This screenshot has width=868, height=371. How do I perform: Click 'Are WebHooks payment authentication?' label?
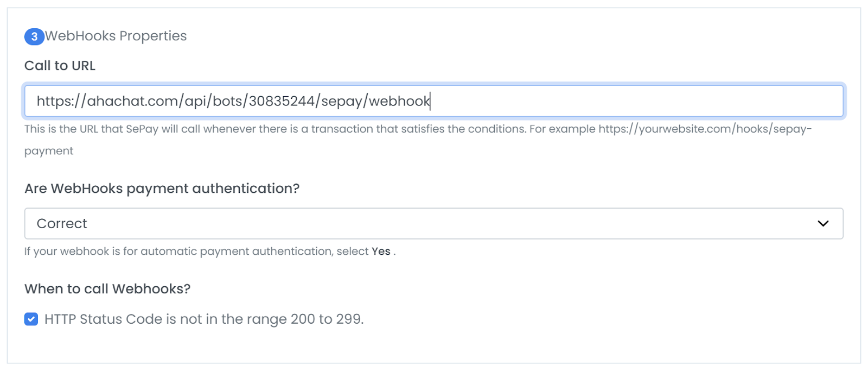(x=162, y=188)
